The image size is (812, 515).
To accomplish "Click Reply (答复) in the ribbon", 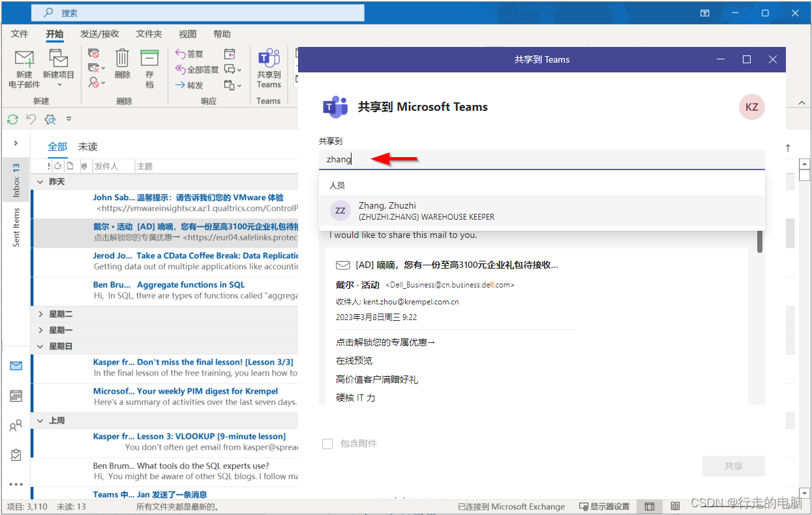I will 189,53.
